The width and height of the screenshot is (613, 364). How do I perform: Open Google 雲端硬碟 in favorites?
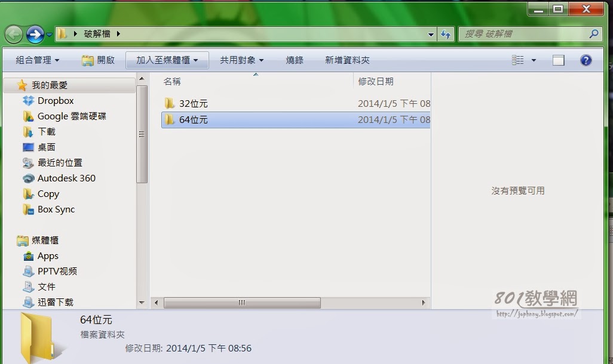point(72,116)
